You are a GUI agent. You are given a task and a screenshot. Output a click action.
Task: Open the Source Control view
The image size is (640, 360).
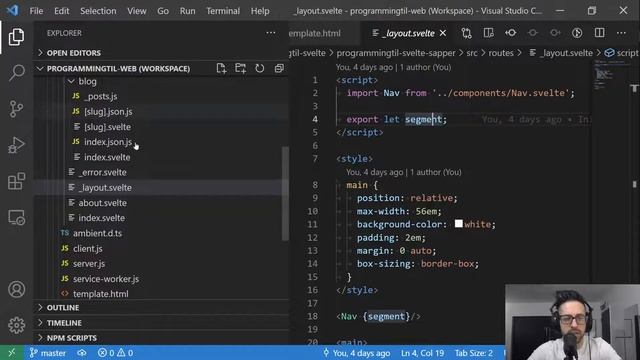16,109
